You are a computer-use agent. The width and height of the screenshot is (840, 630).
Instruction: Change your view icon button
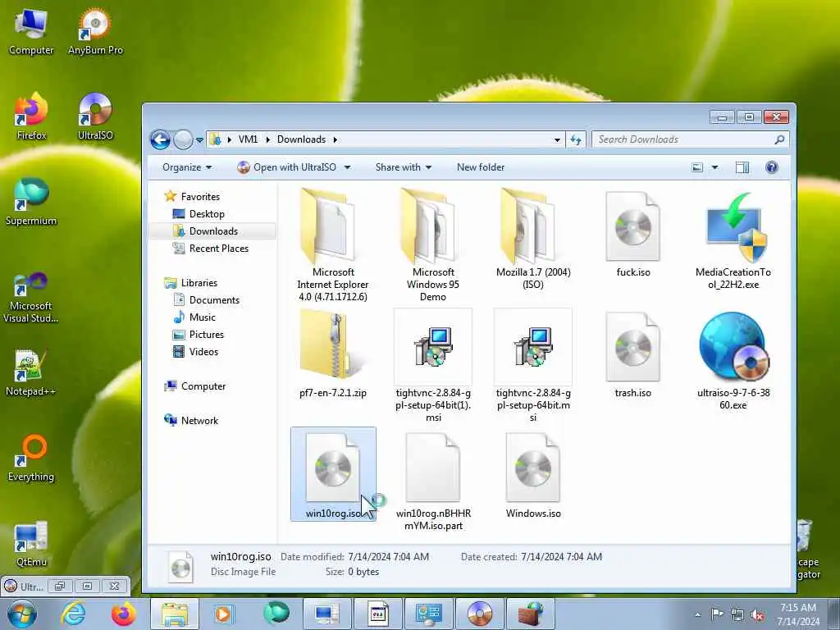coord(697,167)
